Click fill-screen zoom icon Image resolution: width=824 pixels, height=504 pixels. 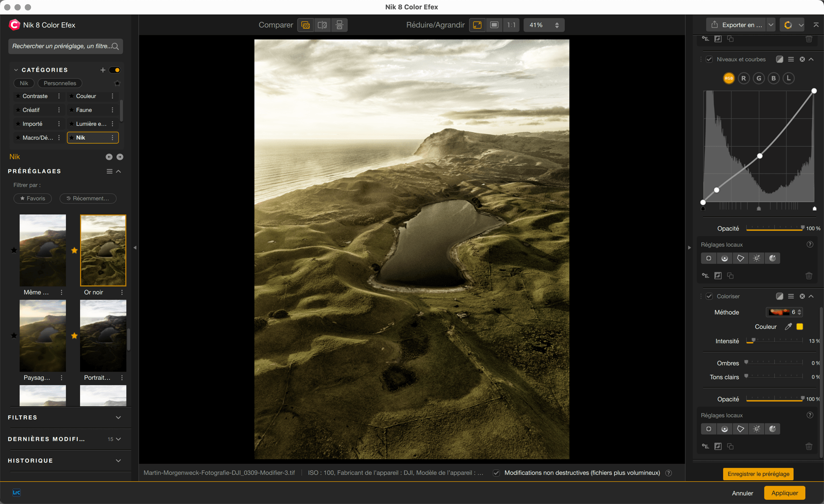click(x=494, y=25)
